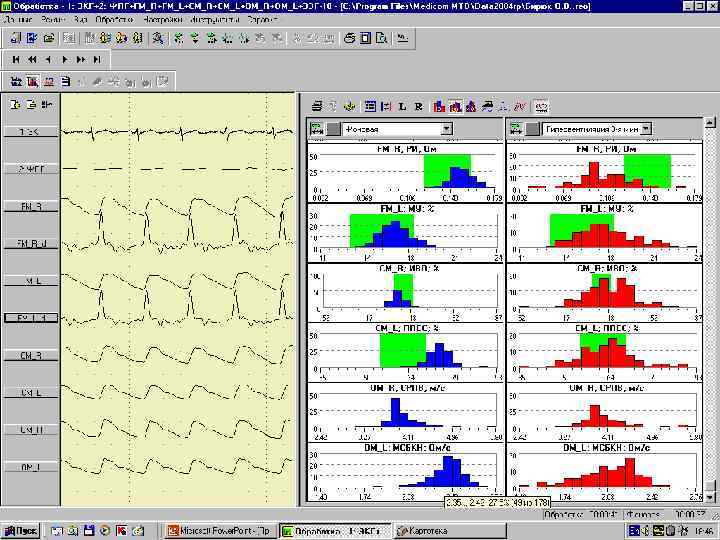720x540 pixels.
Task: Click the diskette quick launch icon in taskbar
Action: tap(89, 531)
